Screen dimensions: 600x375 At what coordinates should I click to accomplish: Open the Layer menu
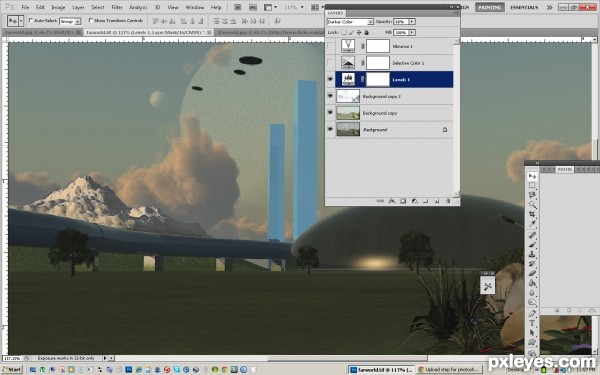(x=78, y=7)
